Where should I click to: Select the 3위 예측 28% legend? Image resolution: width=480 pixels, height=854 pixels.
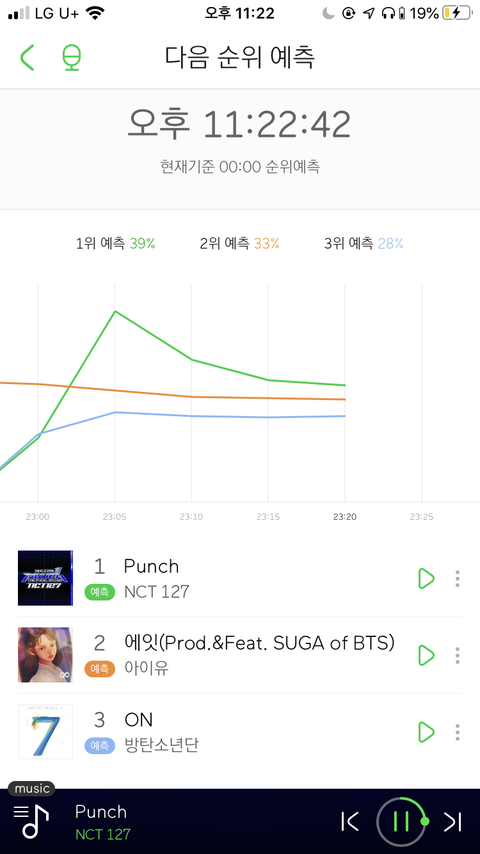point(363,243)
